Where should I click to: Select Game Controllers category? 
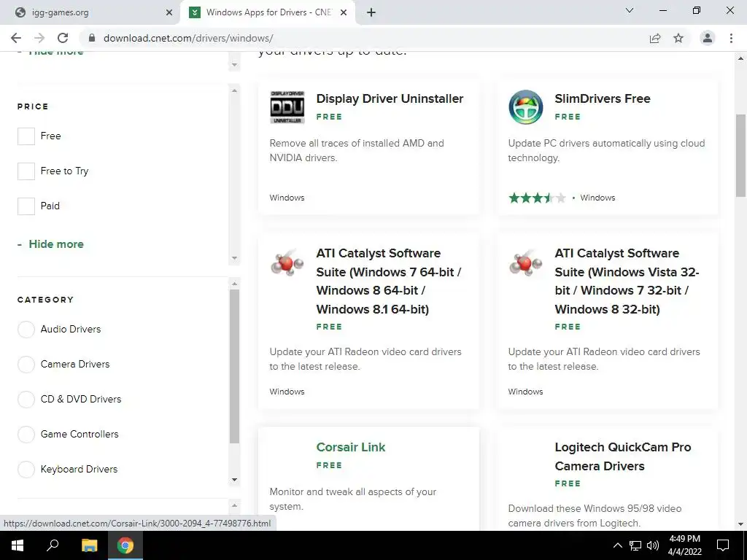pyautogui.click(x=26, y=435)
